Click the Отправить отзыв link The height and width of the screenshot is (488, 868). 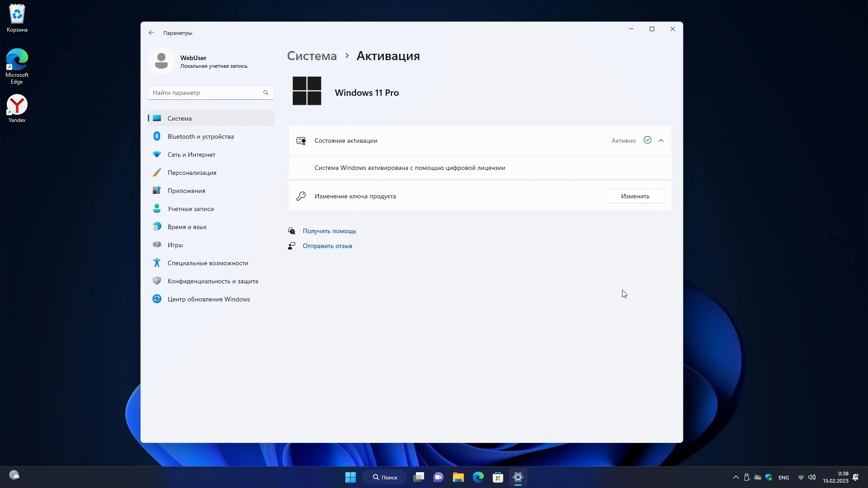[x=327, y=246]
